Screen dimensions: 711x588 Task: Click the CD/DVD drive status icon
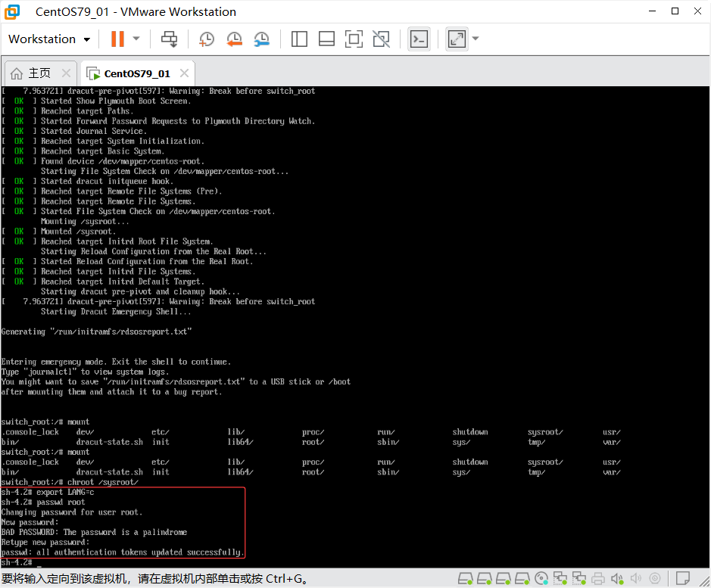tap(541, 578)
